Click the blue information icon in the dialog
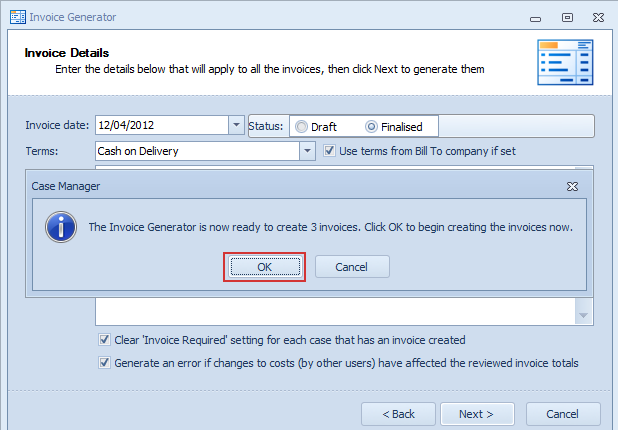The image size is (618, 430). 61,227
